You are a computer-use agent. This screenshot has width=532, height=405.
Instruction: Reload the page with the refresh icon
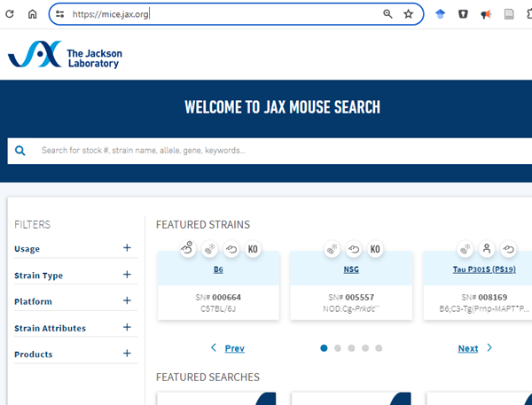(x=10, y=14)
